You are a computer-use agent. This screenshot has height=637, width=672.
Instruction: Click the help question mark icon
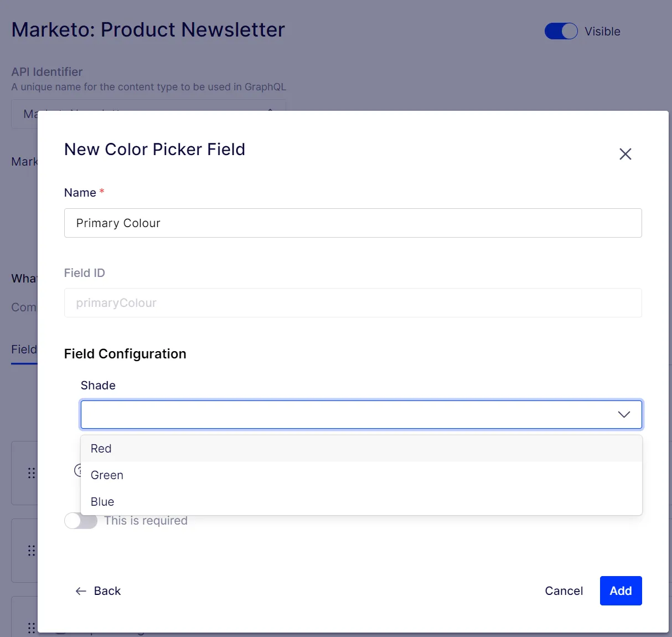(x=78, y=470)
